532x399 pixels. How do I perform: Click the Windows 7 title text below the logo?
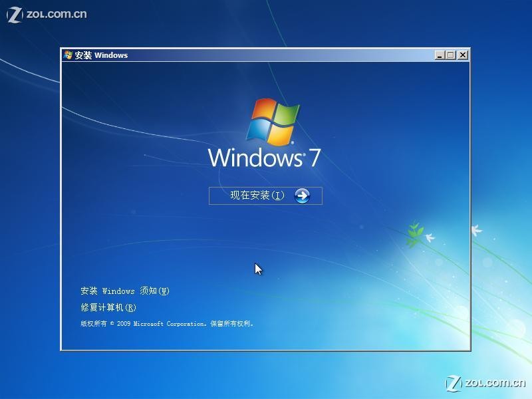click(x=266, y=158)
